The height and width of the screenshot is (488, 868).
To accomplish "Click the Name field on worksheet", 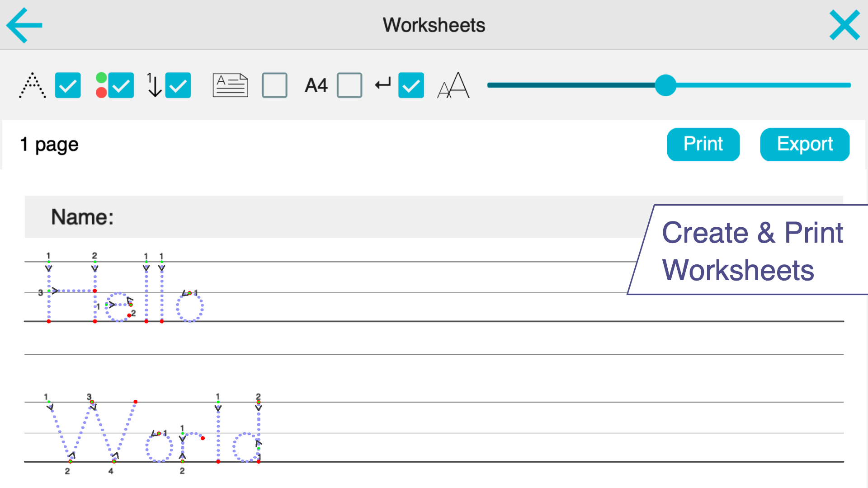I will tap(316, 217).
